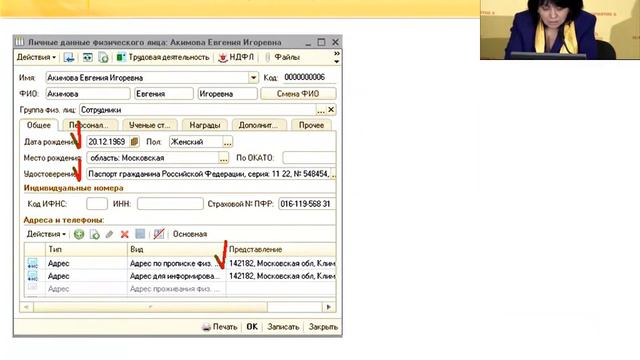Click the Печать button
The width and height of the screenshot is (640, 360).
pyautogui.click(x=220, y=327)
